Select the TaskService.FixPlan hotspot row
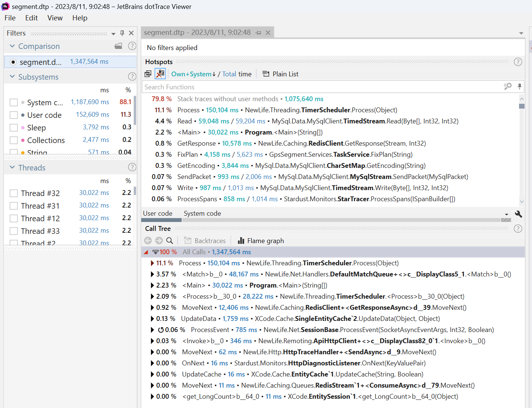This screenshot has height=408, width=532. coord(331,155)
